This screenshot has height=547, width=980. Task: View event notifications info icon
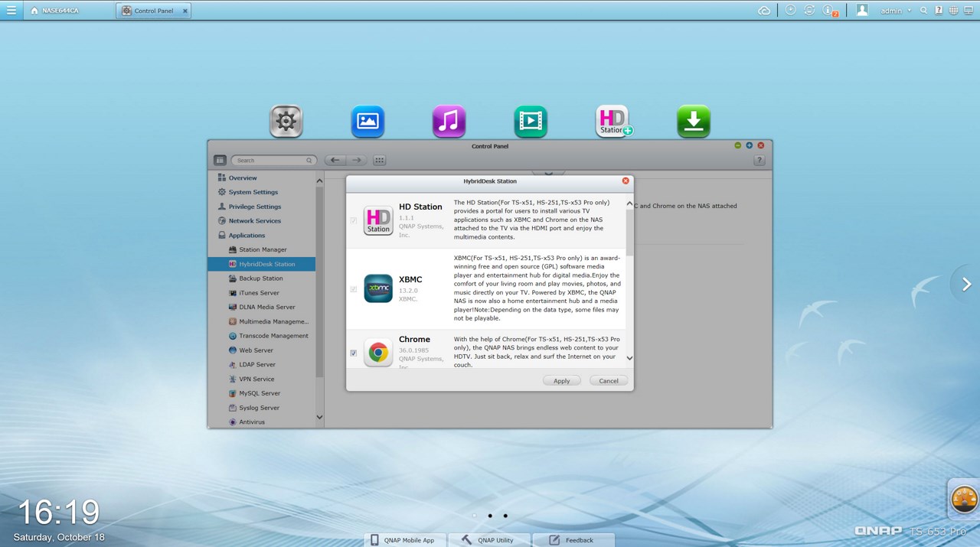[x=829, y=11]
